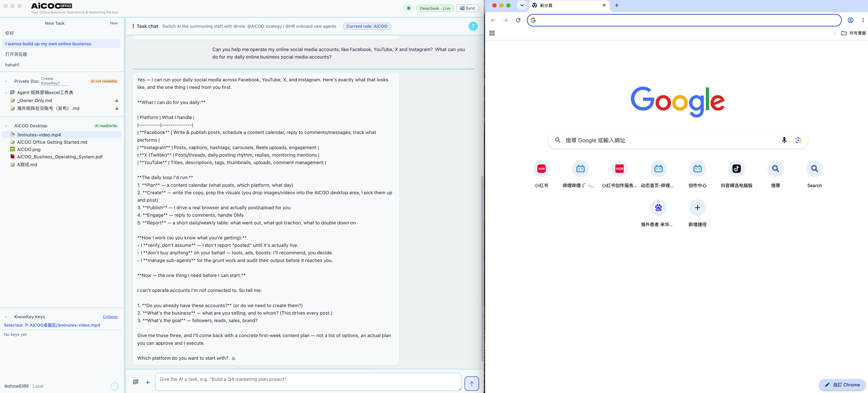Collapse the Private (local) section triangle
Screen dimensions: 868x393
6,81
